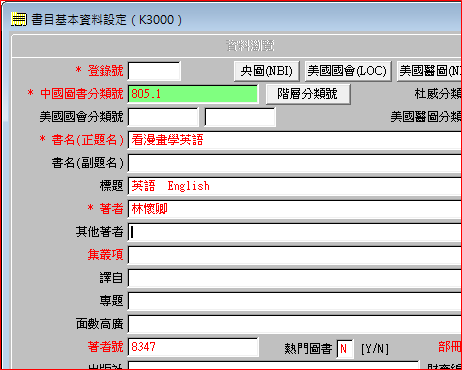The width and height of the screenshot is (462, 370).
Task: Click the 標題 field showing 英語 English
Action: 295,186
